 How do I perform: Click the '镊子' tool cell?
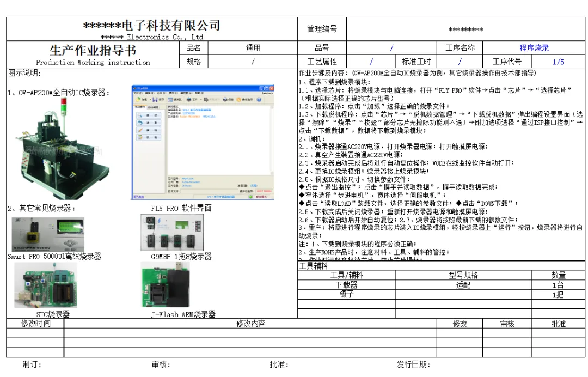[x=346, y=295]
